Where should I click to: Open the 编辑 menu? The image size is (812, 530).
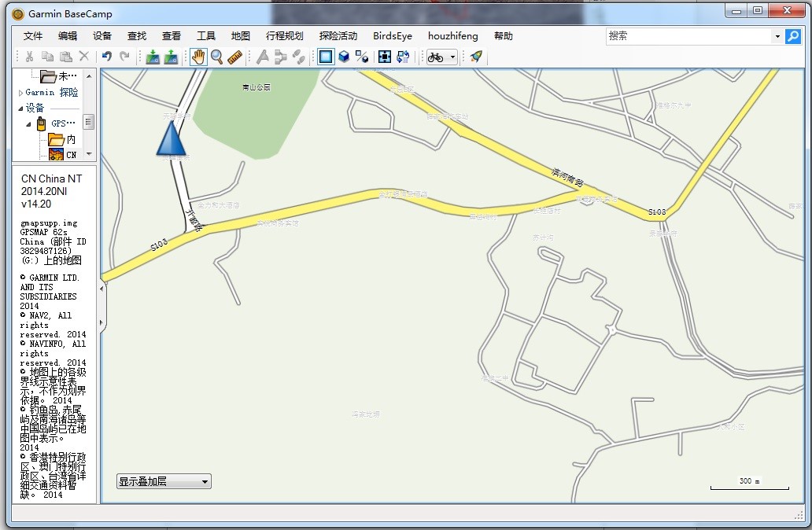pyautogui.click(x=68, y=35)
